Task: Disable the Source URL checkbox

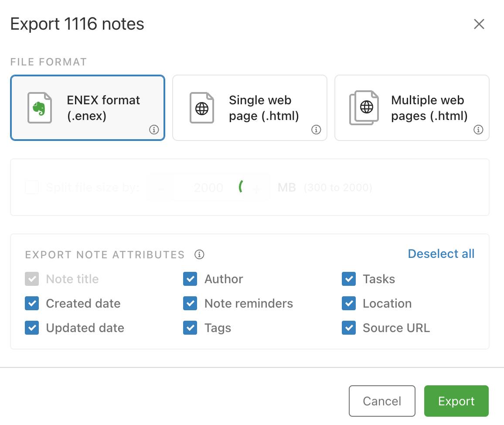Action: tap(349, 328)
